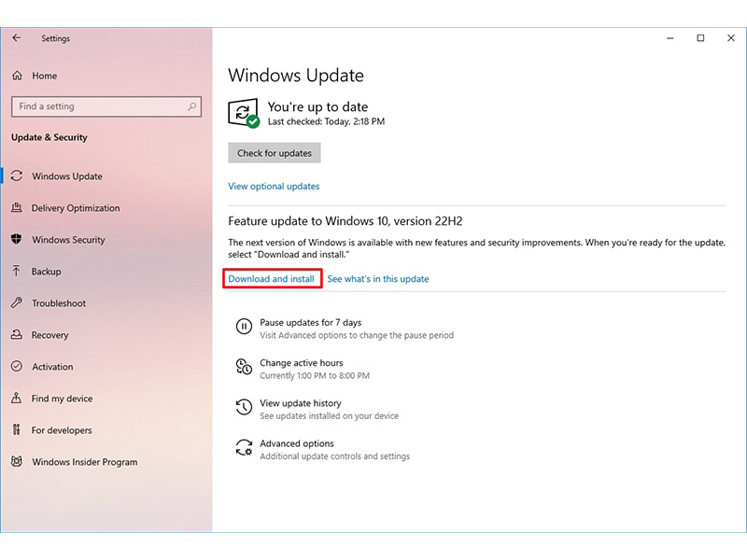Click the Windows Update sync icon in sidebar
This screenshot has width=747, height=560.
coord(17,176)
